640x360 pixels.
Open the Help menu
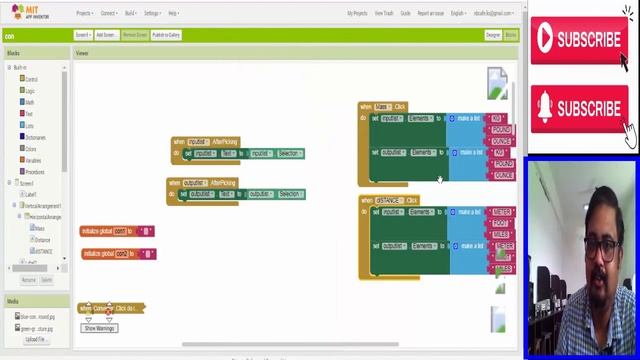pos(173,13)
